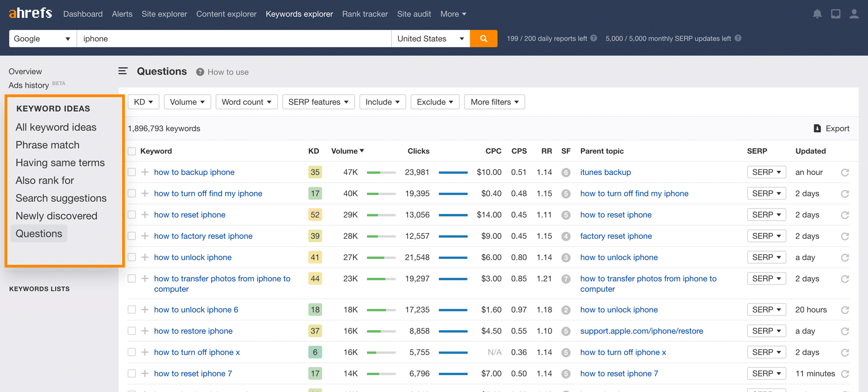Image resolution: width=868 pixels, height=392 pixels.
Task: Open the help center book icon
Action: [836, 14]
